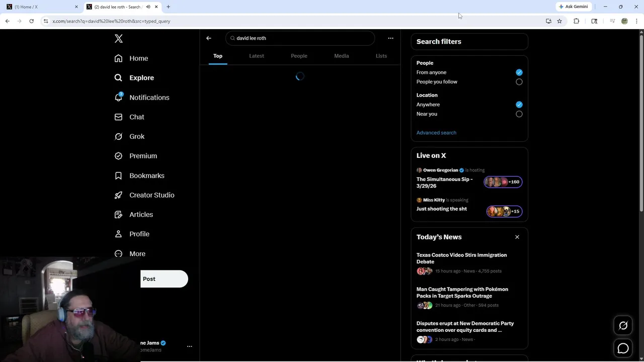Screen dimensions: 644x362
Task: Open account menu dots beside profile name
Action: 190,346
